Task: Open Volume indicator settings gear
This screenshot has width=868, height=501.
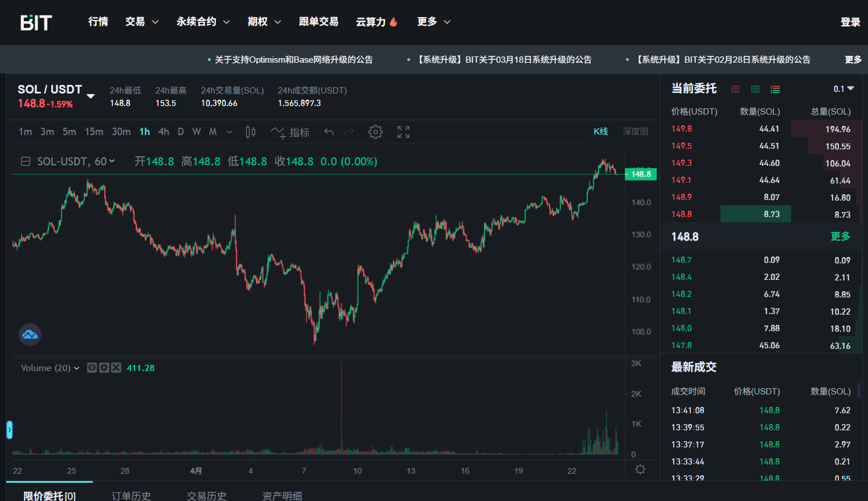Action: click(x=104, y=368)
